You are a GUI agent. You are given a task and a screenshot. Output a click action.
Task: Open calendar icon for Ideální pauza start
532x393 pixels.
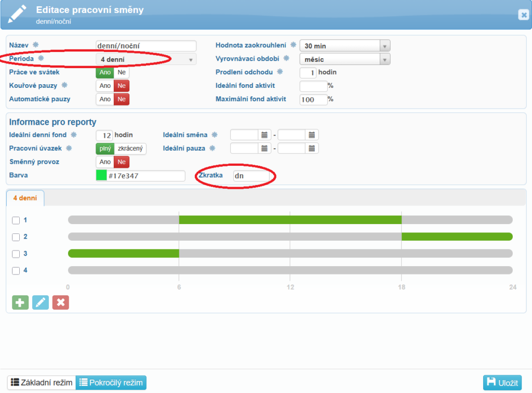(264, 149)
